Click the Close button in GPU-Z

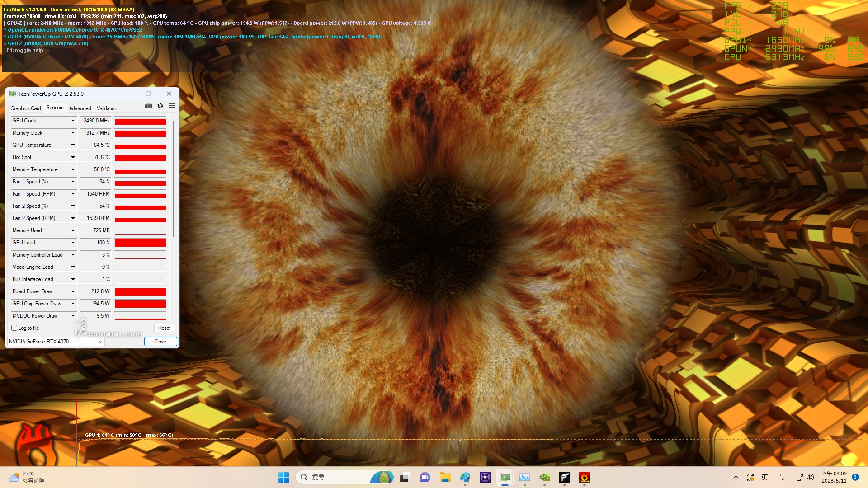pyautogui.click(x=160, y=342)
